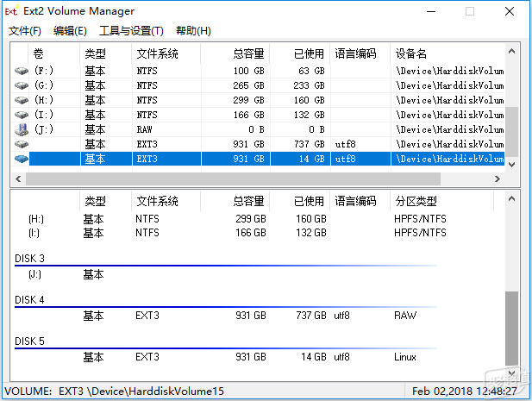Click the I: volume drive icon
Viewport: 532px width, 401px height.
tap(22, 115)
